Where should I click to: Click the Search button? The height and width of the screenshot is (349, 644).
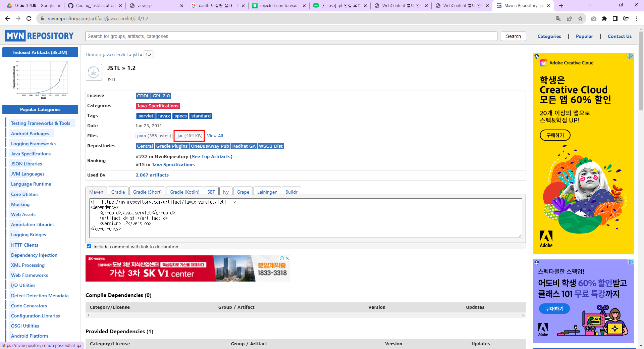point(514,36)
